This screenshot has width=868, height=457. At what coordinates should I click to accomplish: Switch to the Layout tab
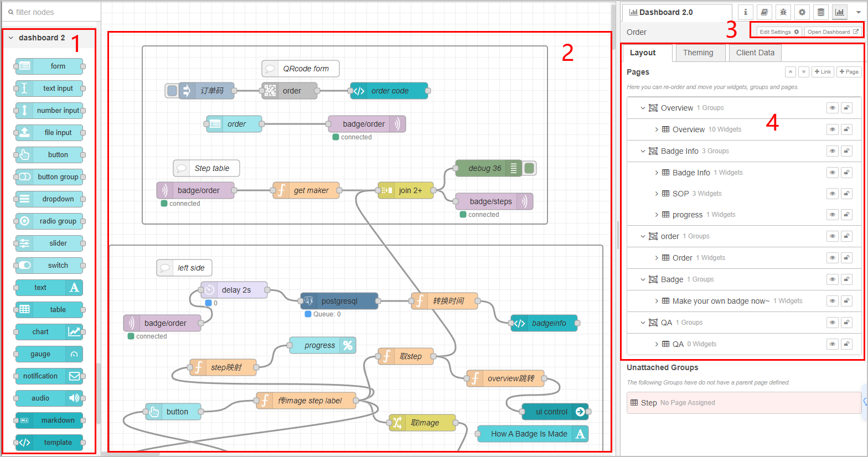(x=647, y=53)
